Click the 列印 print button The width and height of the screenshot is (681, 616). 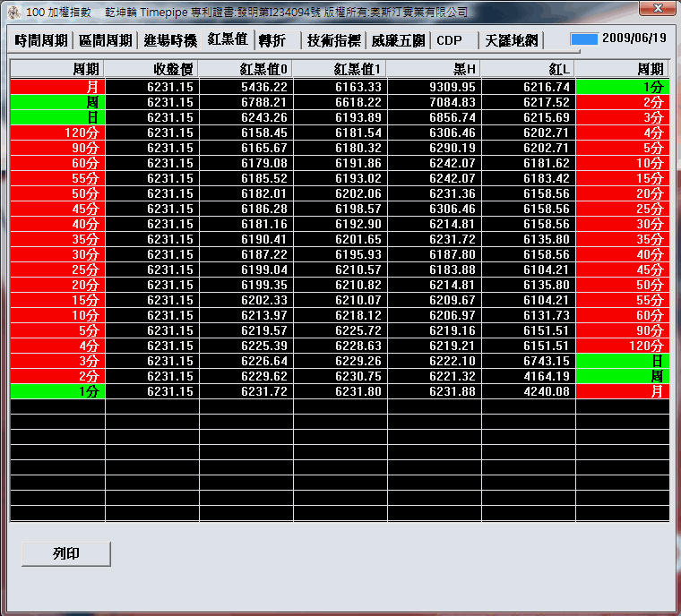[66, 553]
